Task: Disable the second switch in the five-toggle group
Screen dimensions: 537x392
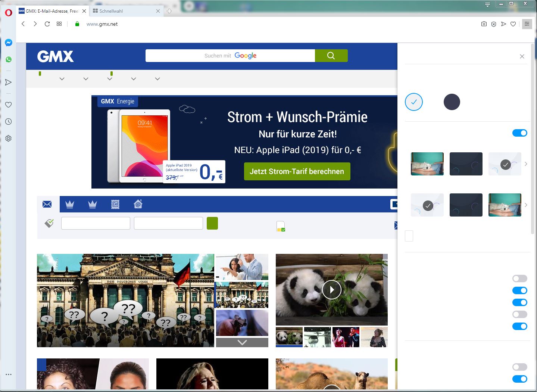Action: [x=520, y=290]
